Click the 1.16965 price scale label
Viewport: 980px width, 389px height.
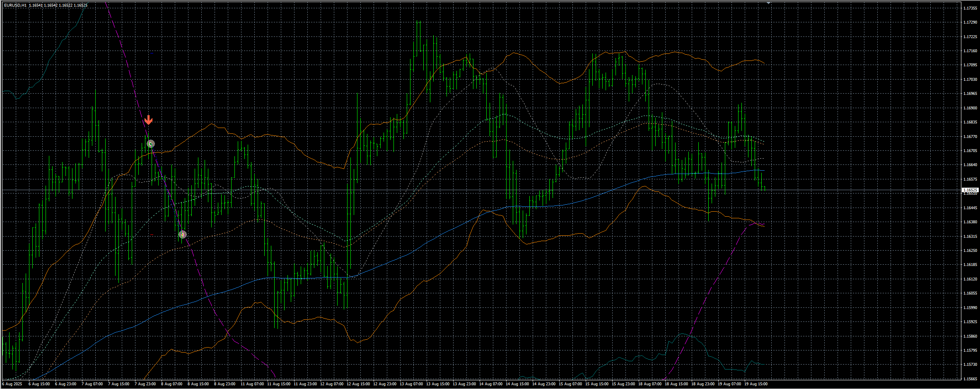(x=970, y=94)
